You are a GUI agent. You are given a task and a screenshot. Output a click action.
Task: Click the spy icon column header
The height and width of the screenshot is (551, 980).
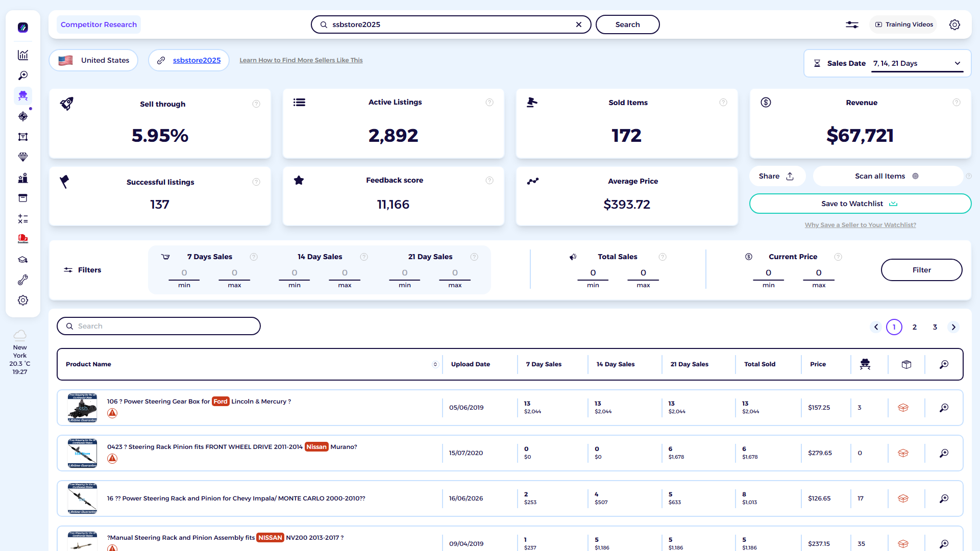point(865,364)
